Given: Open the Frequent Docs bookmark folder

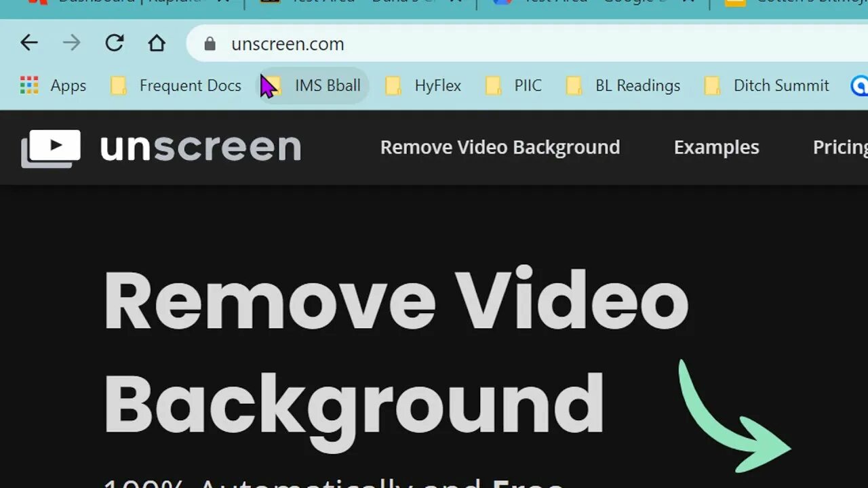Looking at the screenshot, I should [176, 85].
